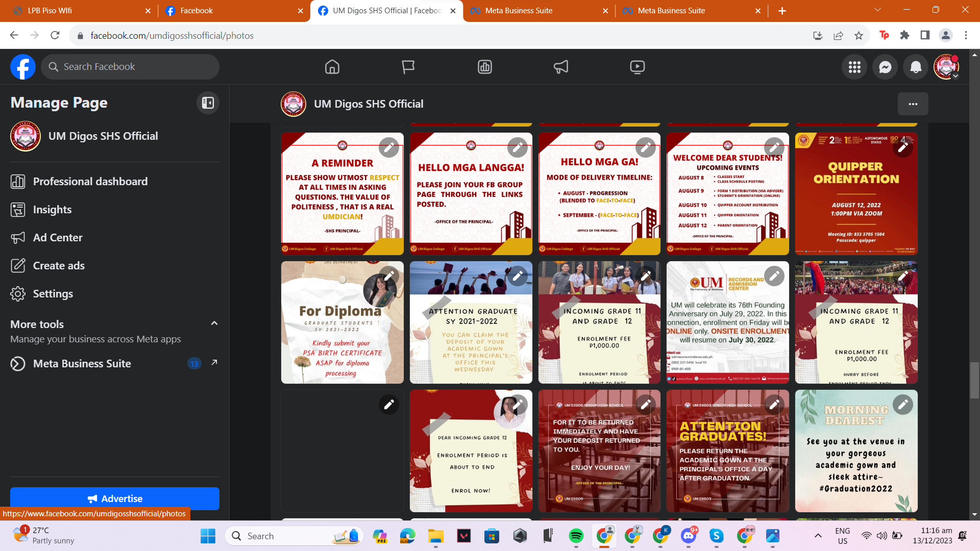
Task: Show hidden system tray icons chevron
Action: (818, 536)
